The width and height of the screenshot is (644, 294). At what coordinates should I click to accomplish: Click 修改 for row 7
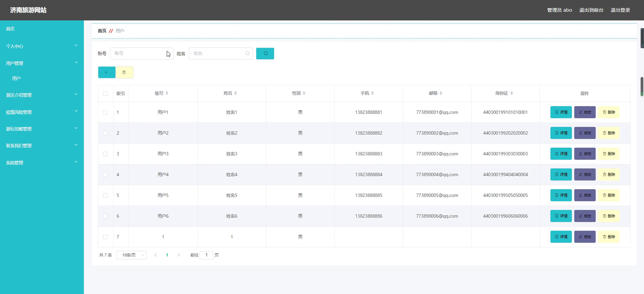pyautogui.click(x=585, y=237)
